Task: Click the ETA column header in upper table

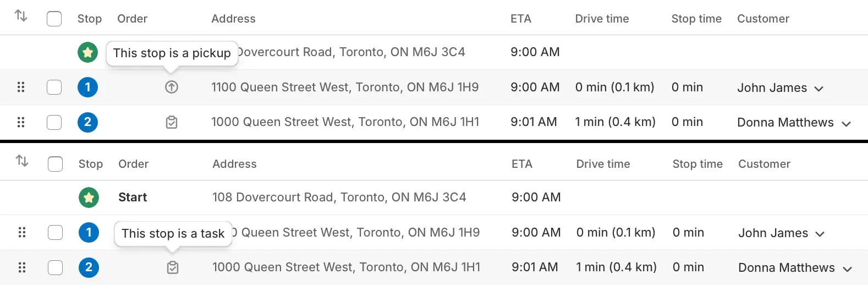Action: (x=521, y=19)
